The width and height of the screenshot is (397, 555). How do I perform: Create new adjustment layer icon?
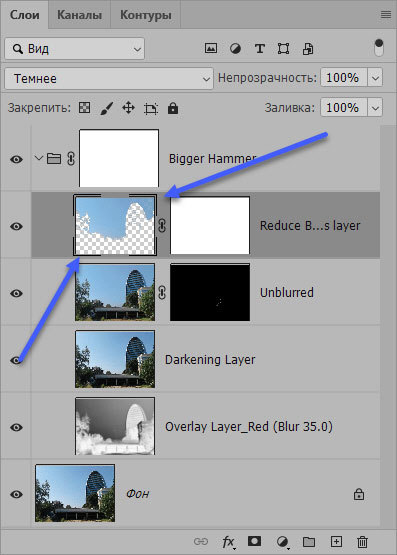(282, 542)
